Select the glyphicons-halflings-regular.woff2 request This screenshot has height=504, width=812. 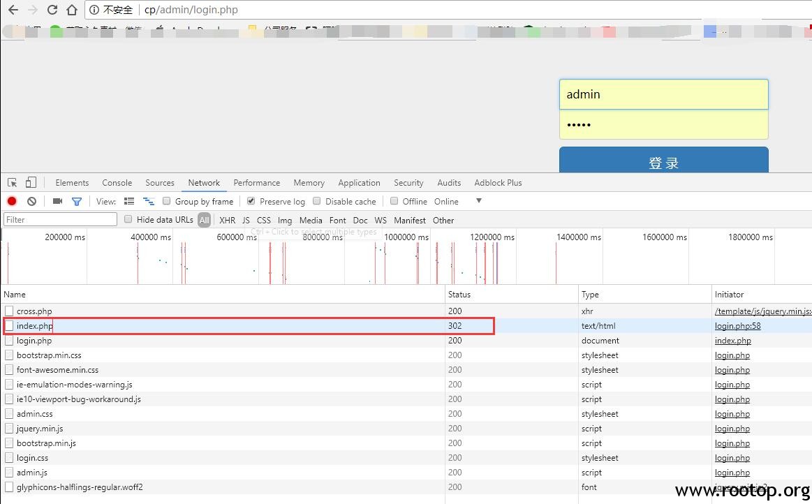coord(406,487)
